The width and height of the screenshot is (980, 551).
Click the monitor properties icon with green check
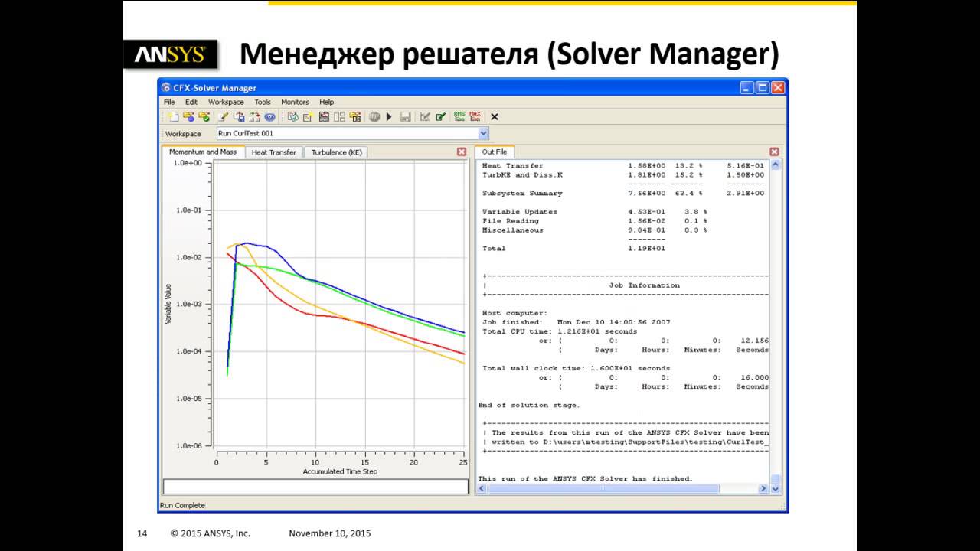(292, 117)
